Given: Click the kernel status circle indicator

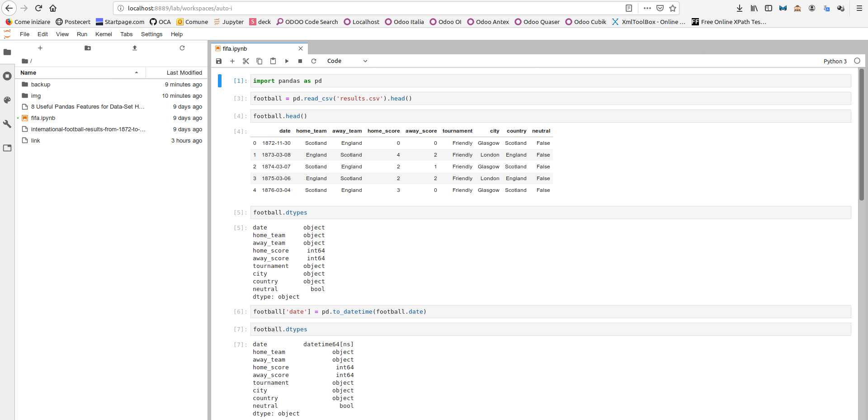Looking at the screenshot, I should coord(857,61).
